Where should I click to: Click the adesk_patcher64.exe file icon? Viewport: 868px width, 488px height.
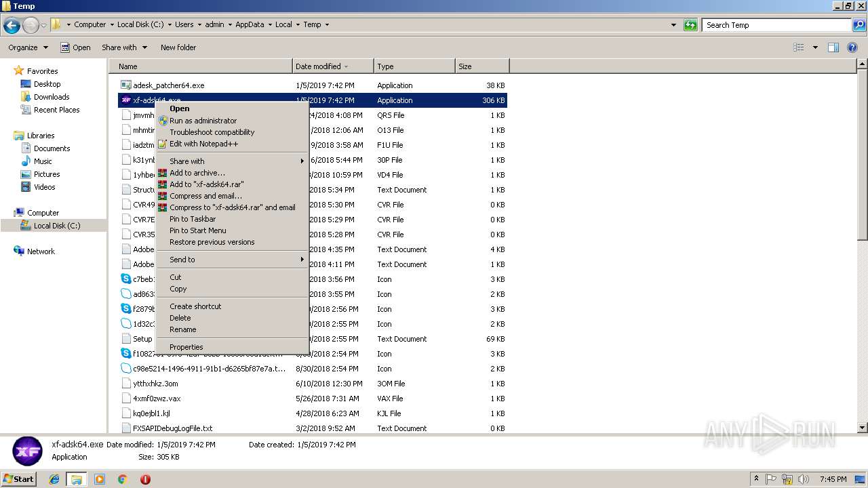125,85
